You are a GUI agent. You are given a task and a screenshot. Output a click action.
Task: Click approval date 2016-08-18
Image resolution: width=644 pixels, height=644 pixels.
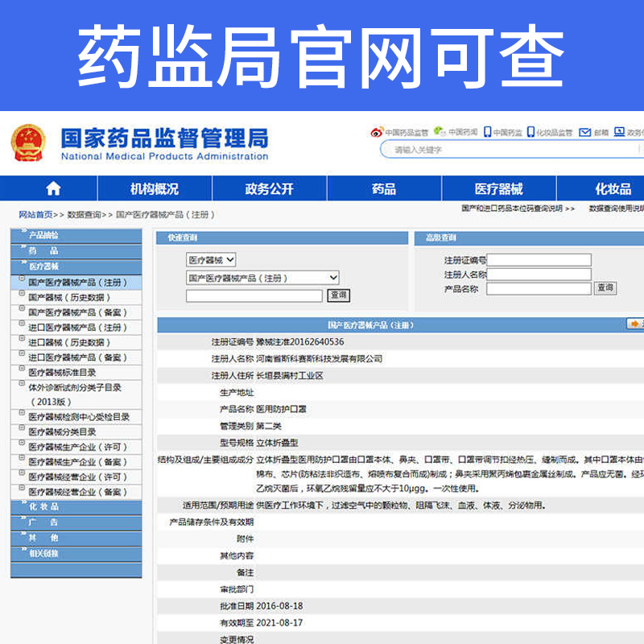279,606
